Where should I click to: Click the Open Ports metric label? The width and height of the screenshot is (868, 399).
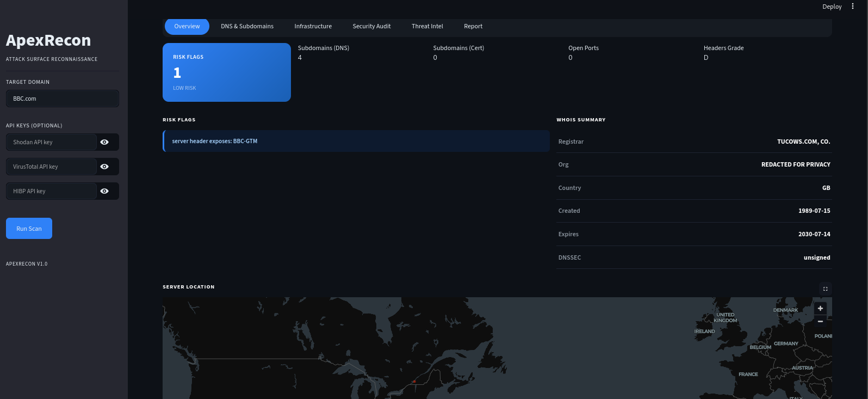click(584, 48)
